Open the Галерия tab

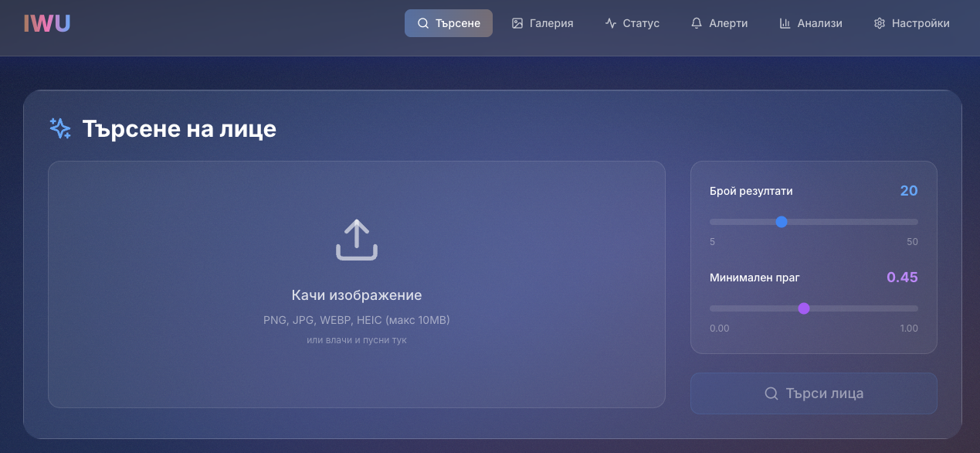coord(551,23)
